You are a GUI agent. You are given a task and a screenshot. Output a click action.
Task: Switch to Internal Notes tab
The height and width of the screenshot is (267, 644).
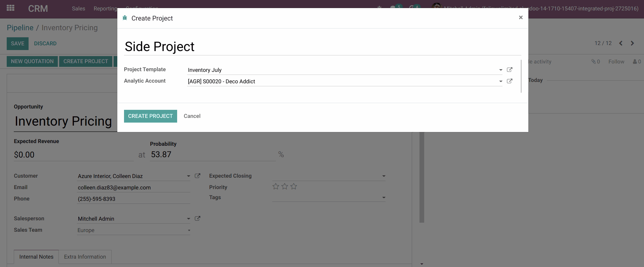tap(36, 257)
